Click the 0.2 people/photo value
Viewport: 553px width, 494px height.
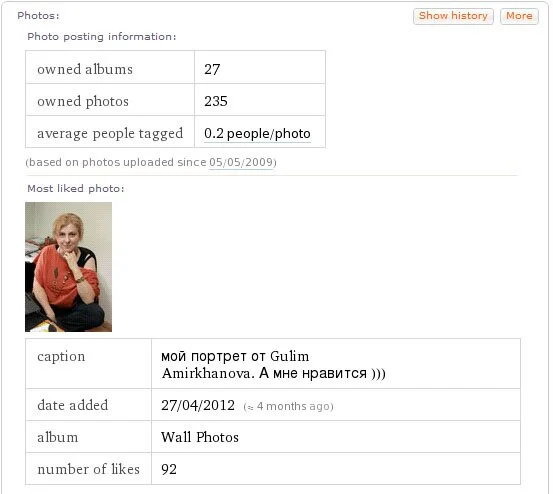[x=257, y=134]
